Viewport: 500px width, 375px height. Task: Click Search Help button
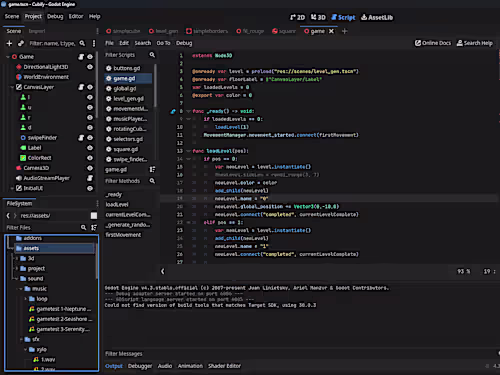pyautogui.click(x=474, y=43)
